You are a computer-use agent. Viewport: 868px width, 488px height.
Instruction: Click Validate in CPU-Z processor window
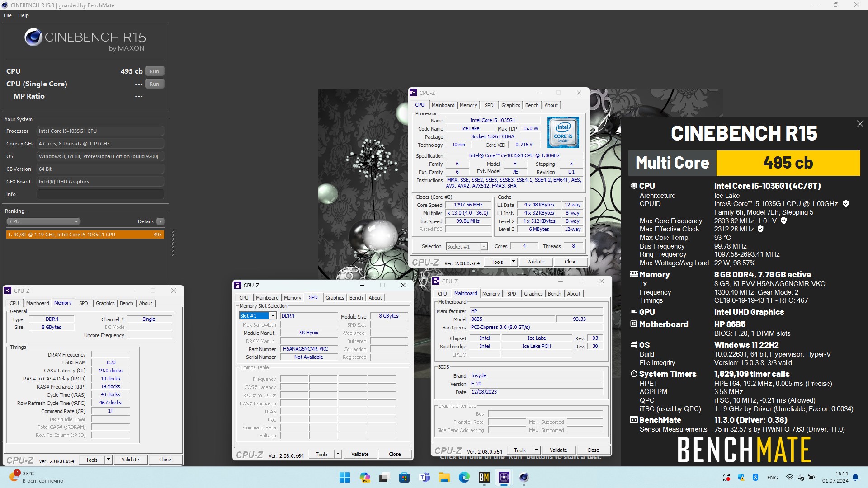536,262
